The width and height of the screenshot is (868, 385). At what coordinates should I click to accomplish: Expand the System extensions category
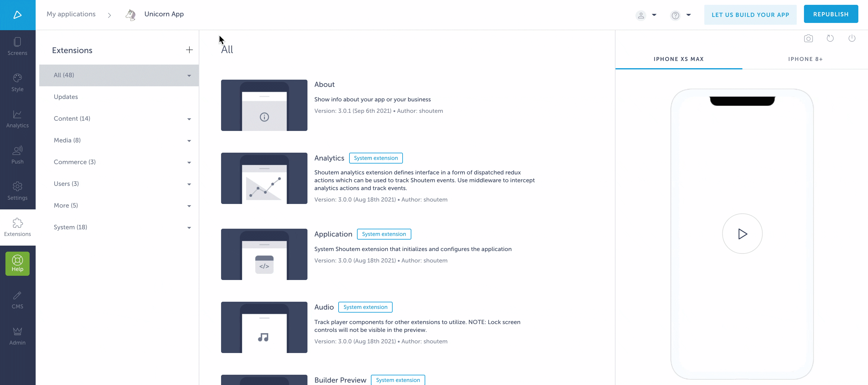pos(188,227)
